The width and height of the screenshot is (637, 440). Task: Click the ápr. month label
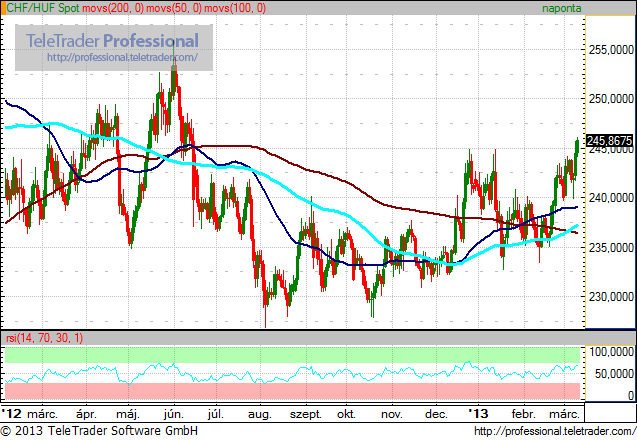[x=86, y=414]
